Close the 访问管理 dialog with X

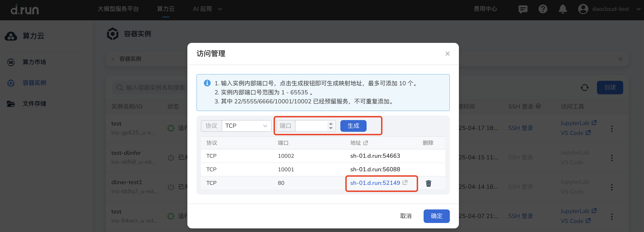click(447, 54)
